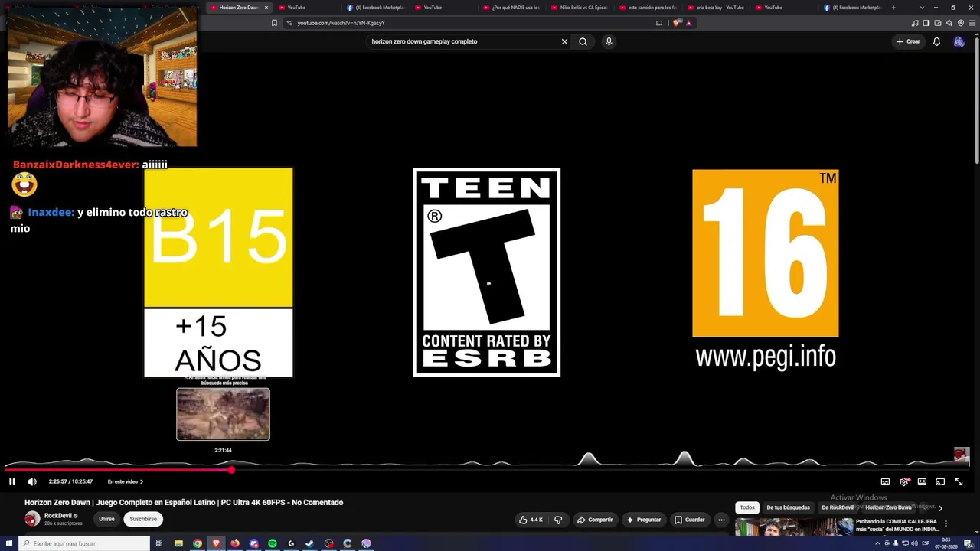
Task: Click the search magnifier button
Action: (x=583, y=41)
